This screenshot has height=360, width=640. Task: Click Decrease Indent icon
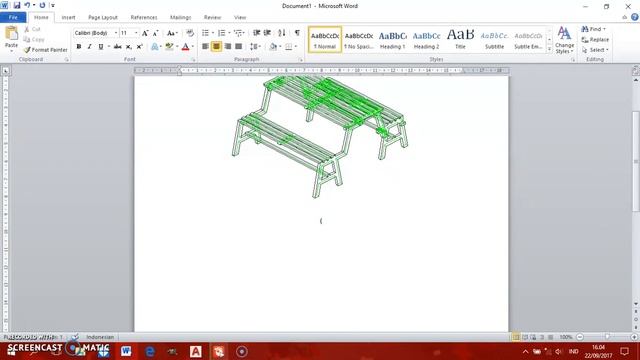tap(256, 33)
